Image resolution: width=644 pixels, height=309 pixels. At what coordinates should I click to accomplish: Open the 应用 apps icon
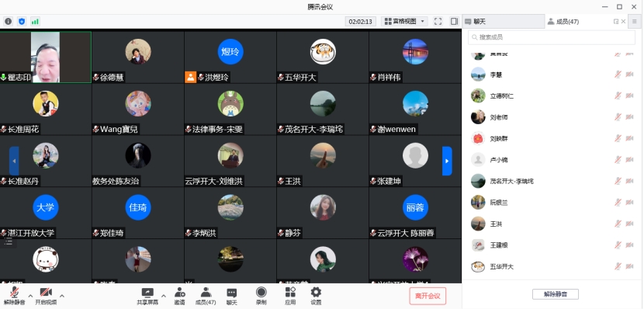(290, 292)
